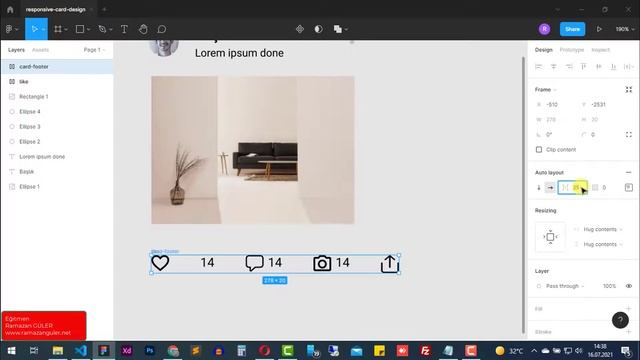Select the Pen tool
The width and height of the screenshot is (640, 360).
click(x=102, y=29)
